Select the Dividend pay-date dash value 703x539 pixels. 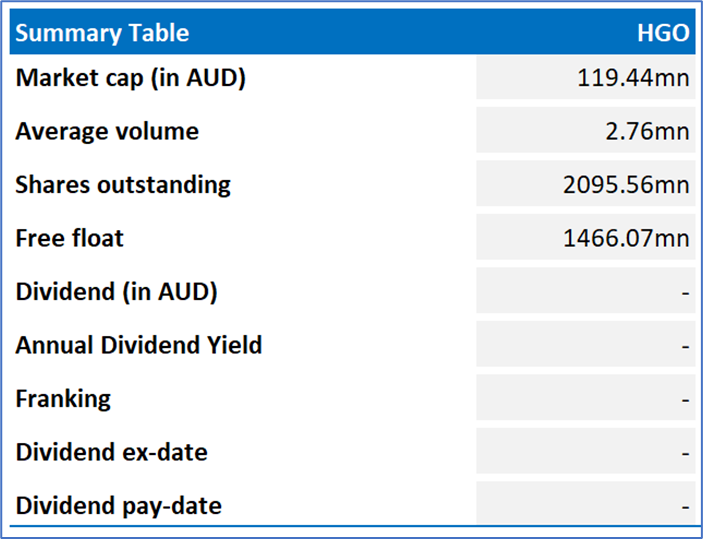(x=686, y=507)
